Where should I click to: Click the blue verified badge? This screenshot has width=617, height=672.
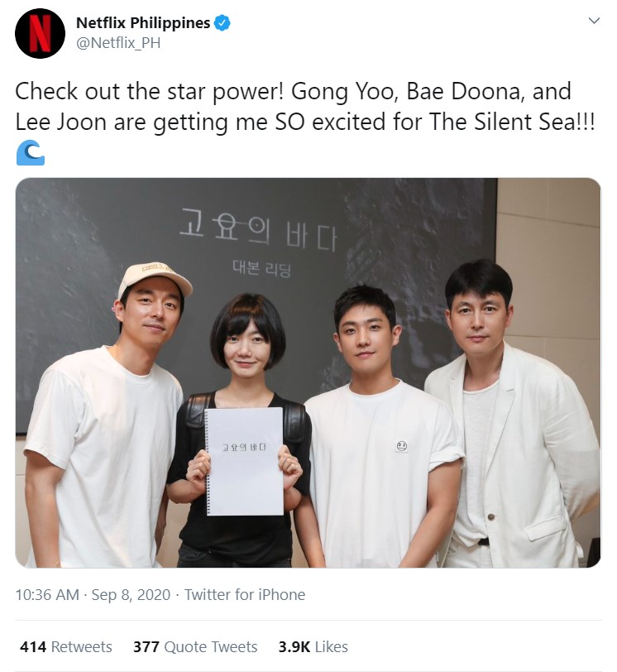tap(222, 22)
